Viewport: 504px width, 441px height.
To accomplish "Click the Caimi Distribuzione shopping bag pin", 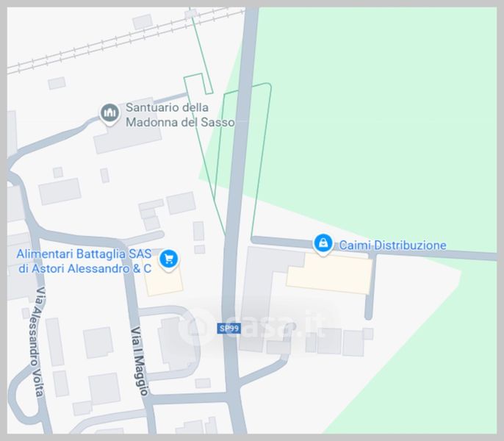I will point(323,245).
